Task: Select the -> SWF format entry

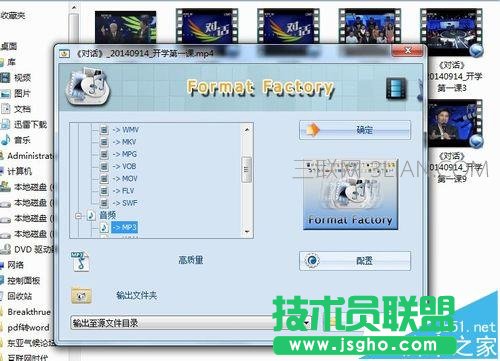Action: click(x=125, y=203)
